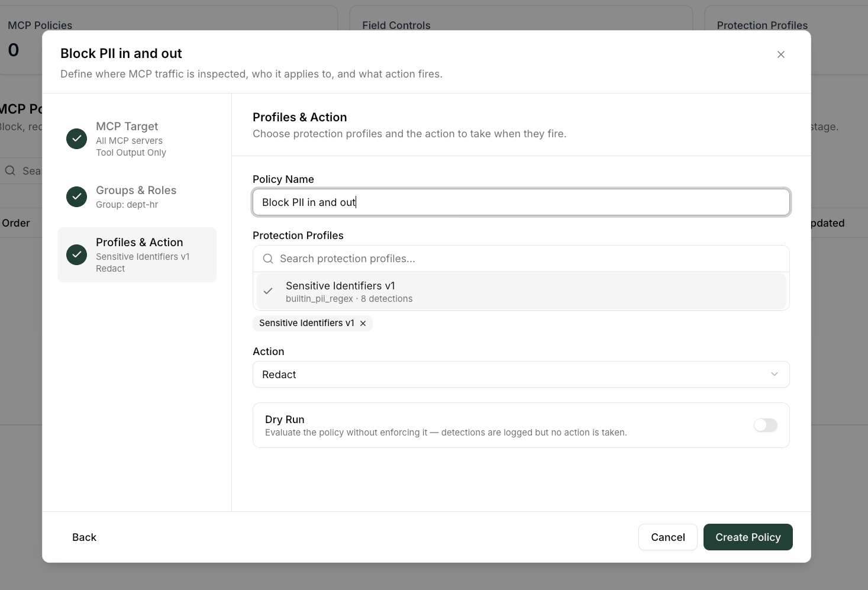Go to the MCP Target step
The height and width of the screenshot is (590, 868).
pos(137,139)
